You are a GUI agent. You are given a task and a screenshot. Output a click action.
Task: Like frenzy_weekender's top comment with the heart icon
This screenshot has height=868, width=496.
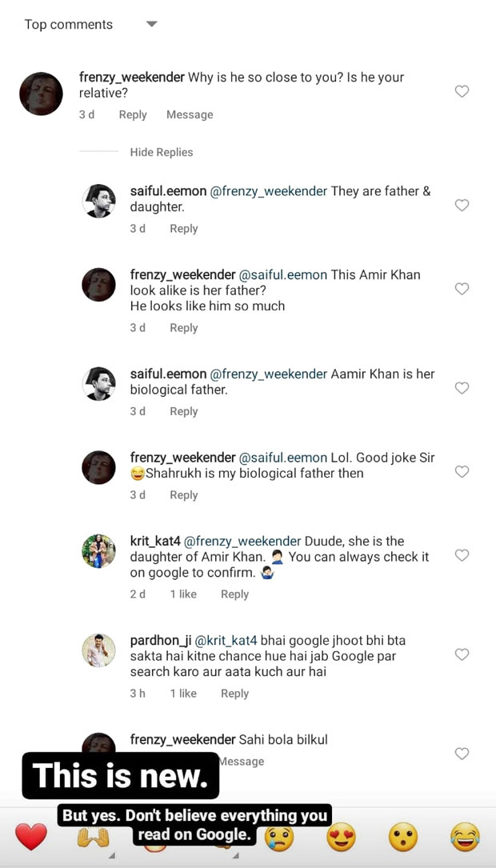[x=462, y=91]
